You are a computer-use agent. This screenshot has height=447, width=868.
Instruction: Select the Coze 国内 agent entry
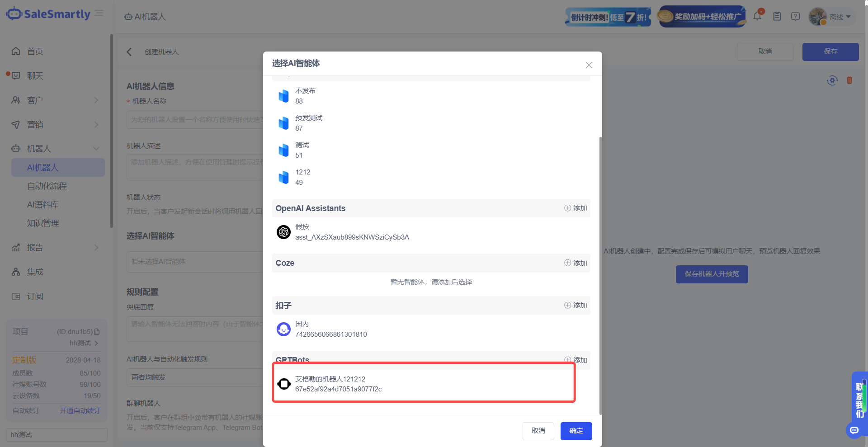point(330,329)
